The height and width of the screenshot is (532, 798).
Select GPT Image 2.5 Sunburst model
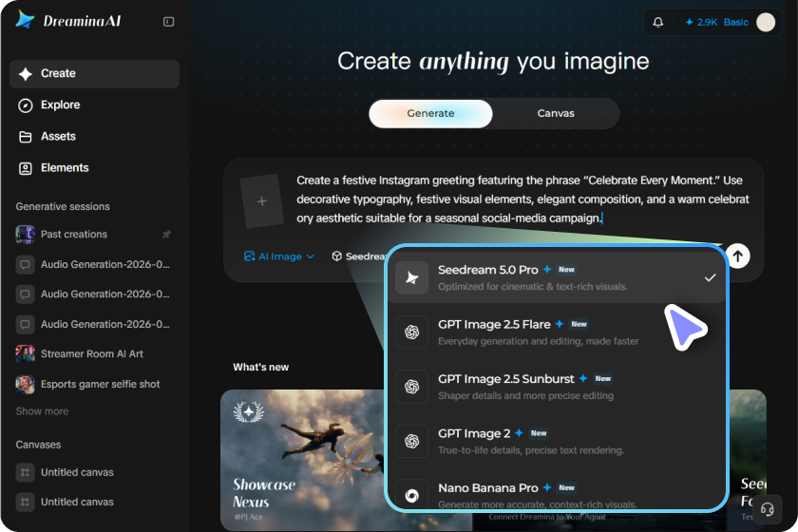tap(558, 387)
